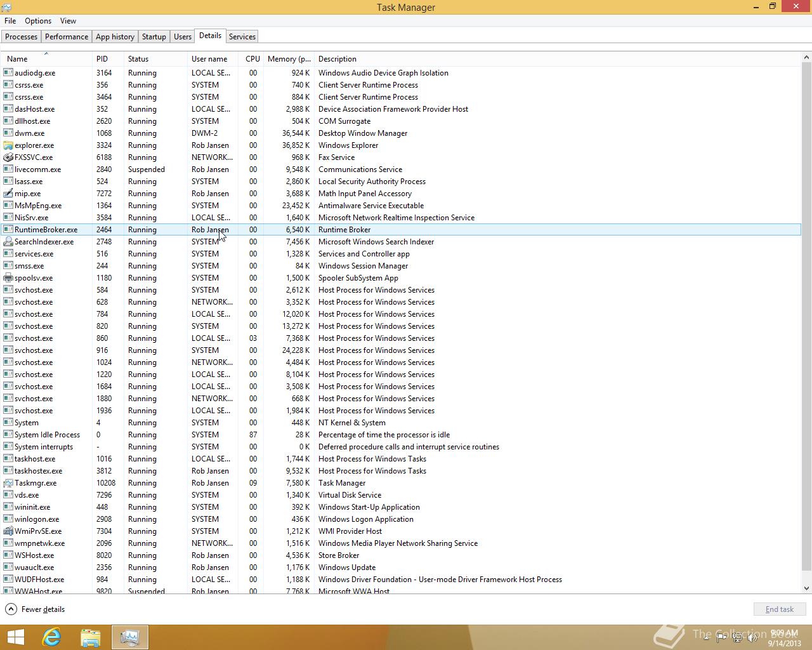Switch to the Users tab
Screen dimensions: 812x650
point(183,37)
